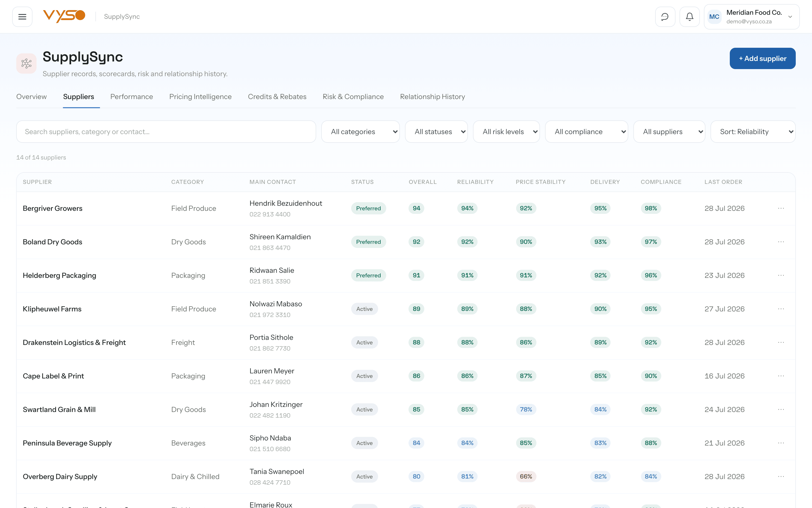Screen dimensions: 812x508
Task: Open row actions for Cape Label & Print
Action: [781, 376]
